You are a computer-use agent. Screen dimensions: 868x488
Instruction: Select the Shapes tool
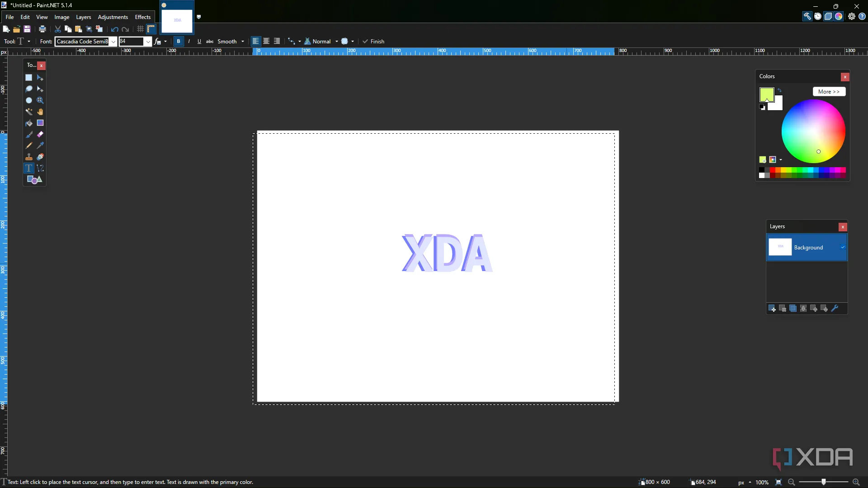click(34, 179)
